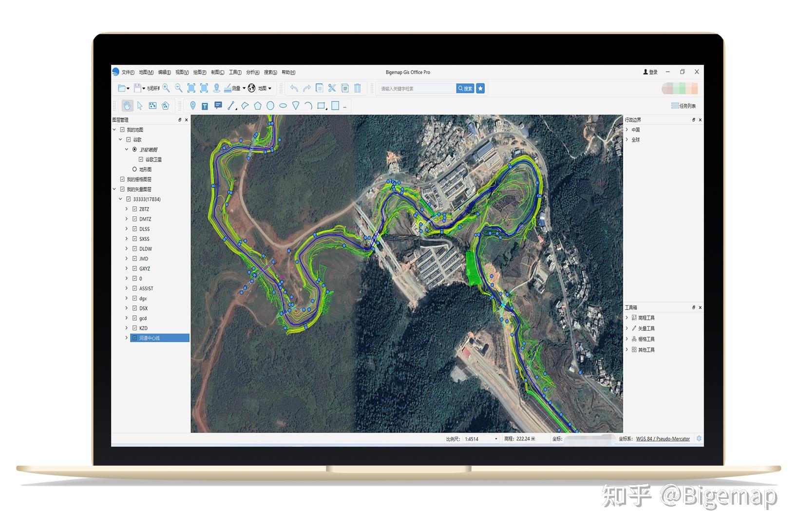This screenshot has width=798, height=532.
Task: Toggle visibility of the ZBTZ layer
Action: pyautogui.click(x=134, y=209)
